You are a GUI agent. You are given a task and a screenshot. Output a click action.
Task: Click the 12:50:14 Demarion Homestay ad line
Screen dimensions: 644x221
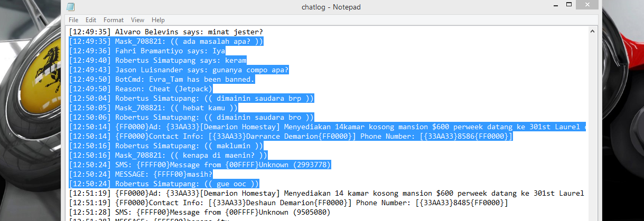coord(328,127)
